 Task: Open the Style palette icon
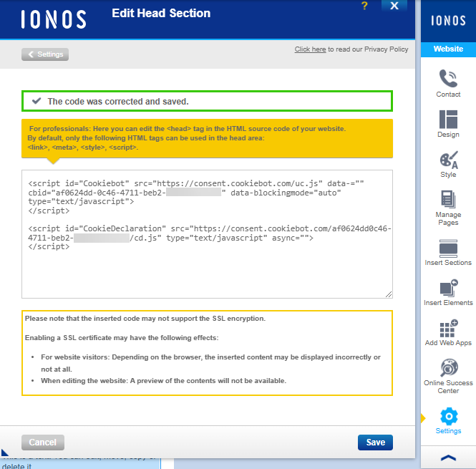[448, 160]
